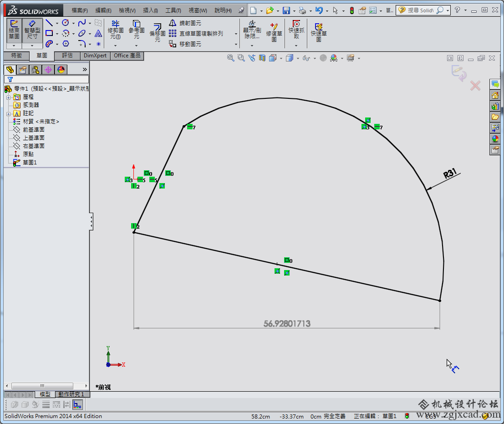Open dropdown next to Linear Sketch Pattern
This screenshot has width=504, height=424.
coord(236,33)
